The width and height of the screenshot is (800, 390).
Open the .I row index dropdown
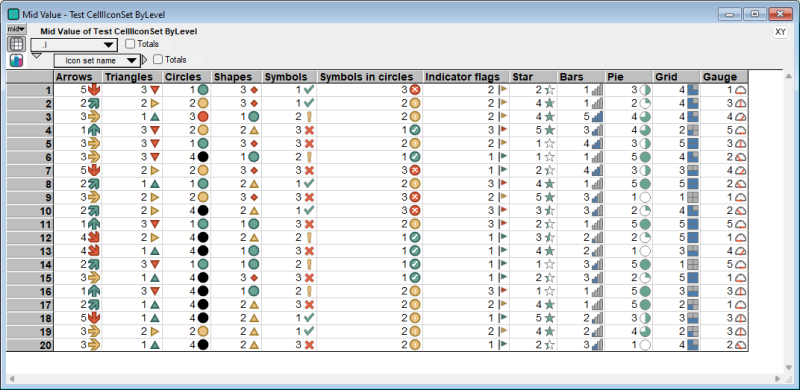coord(74,45)
